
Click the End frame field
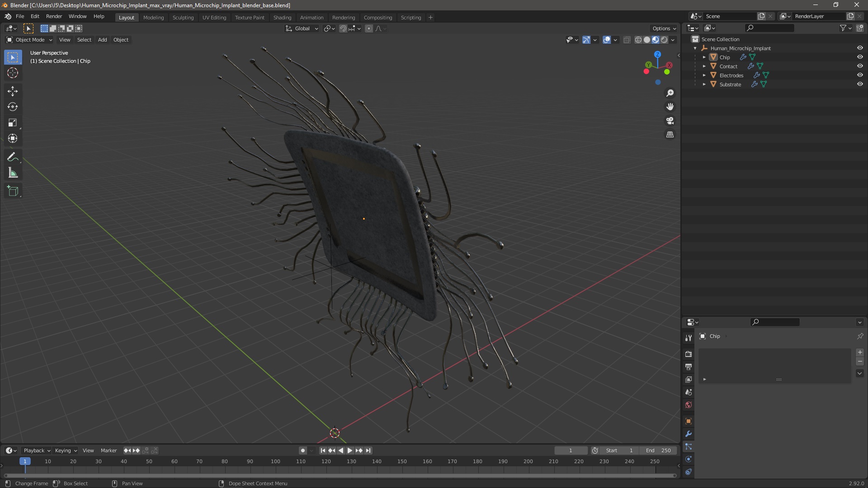pyautogui.click(x=658, y=450)
